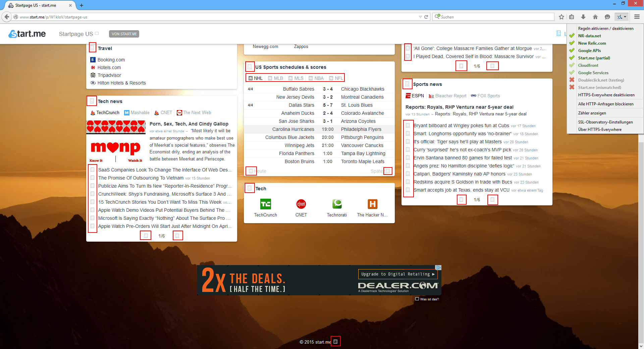Switch to the MLB scores tab
The height and width of the screenshot is (349, 644).
pos(276,78)
